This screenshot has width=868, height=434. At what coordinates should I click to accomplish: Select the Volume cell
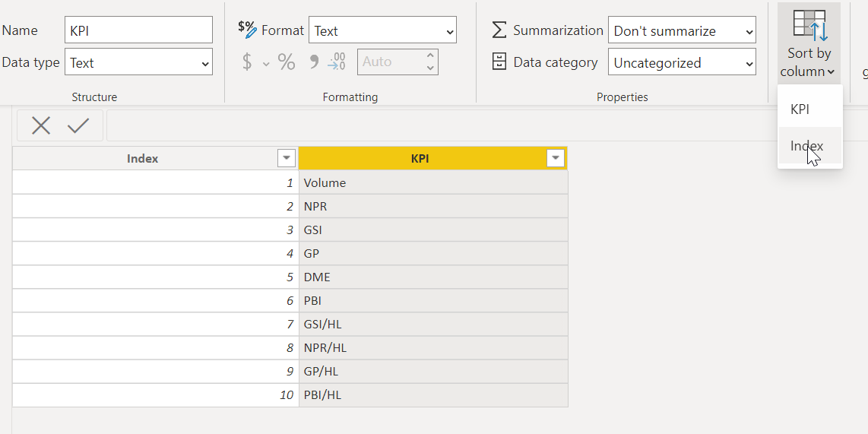(433, 182)
